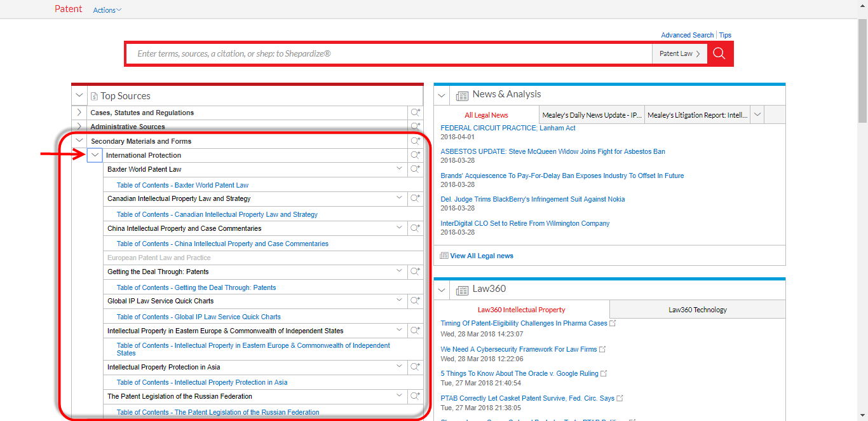Open Getting the Deal Through options chevron
The image size is (868, 421).
point(400,271)
